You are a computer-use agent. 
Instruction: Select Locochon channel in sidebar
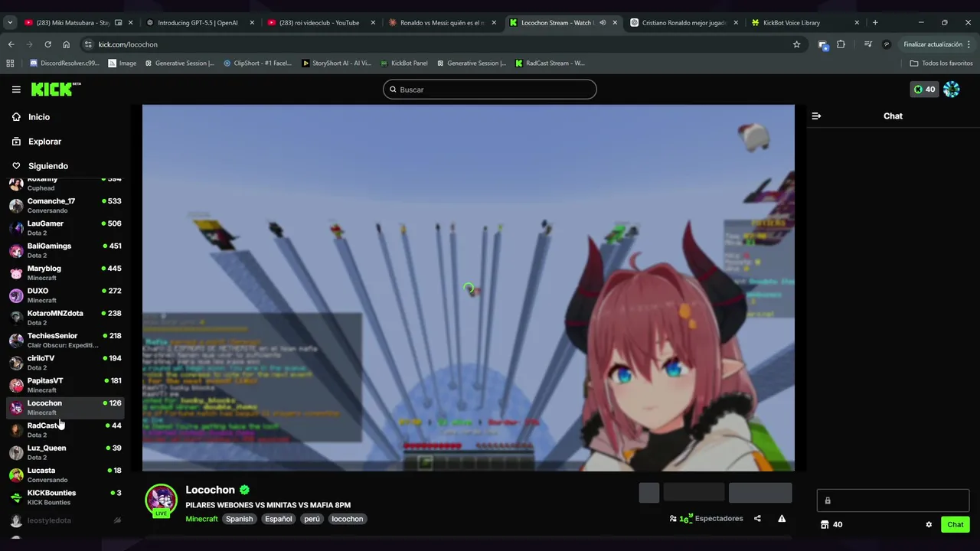pyautogui.click(x=65, y=408)
